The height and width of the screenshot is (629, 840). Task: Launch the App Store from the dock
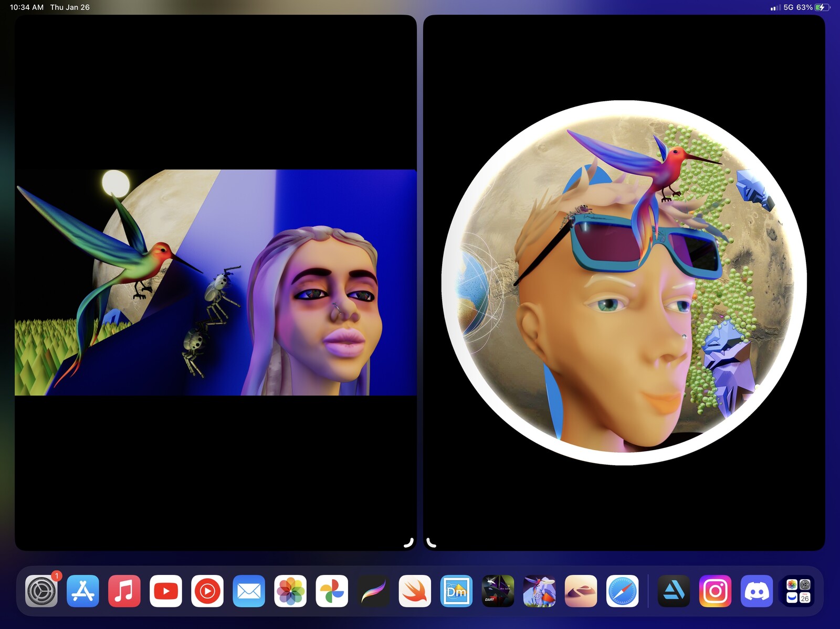click(x=83, y=591)
